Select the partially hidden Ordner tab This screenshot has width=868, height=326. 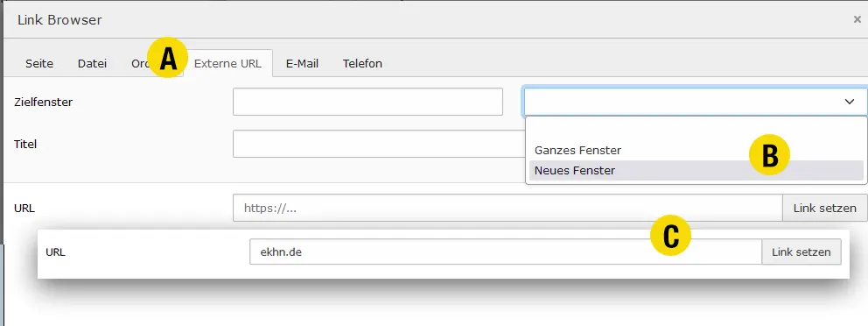(138, 63)
